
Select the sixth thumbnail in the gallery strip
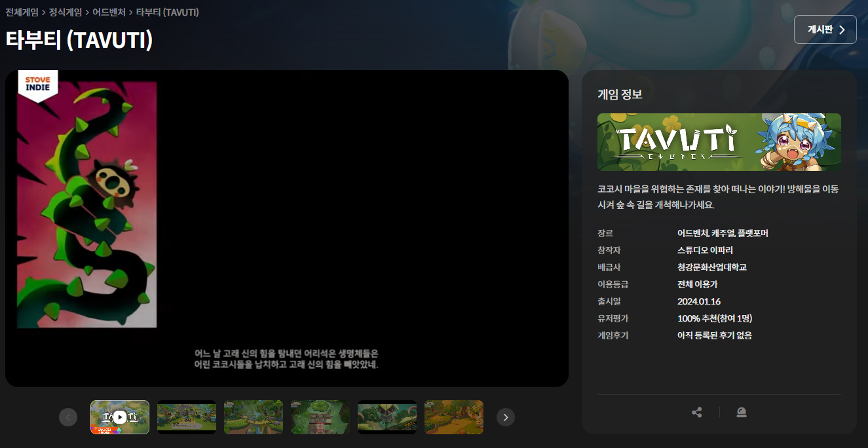tap(454, 417)
